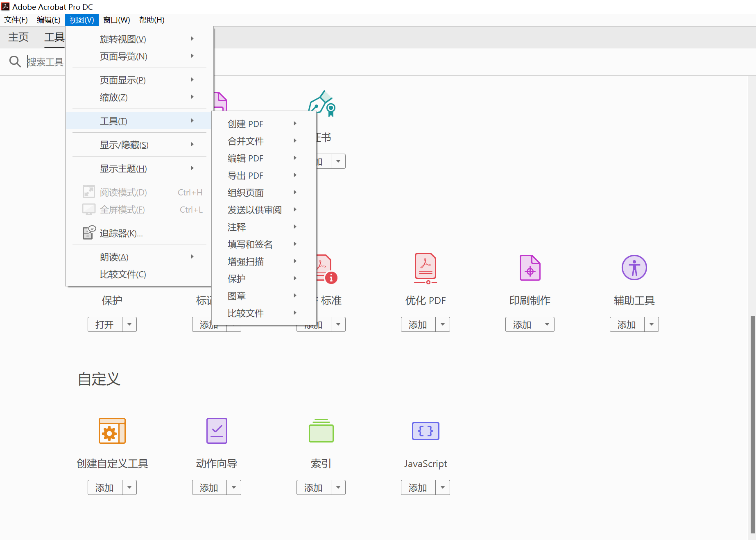The width and height of the screenshot is (756, 540).
Task: Open Fill & Sign (填写和签名) submenu
Action: (264, 244)
